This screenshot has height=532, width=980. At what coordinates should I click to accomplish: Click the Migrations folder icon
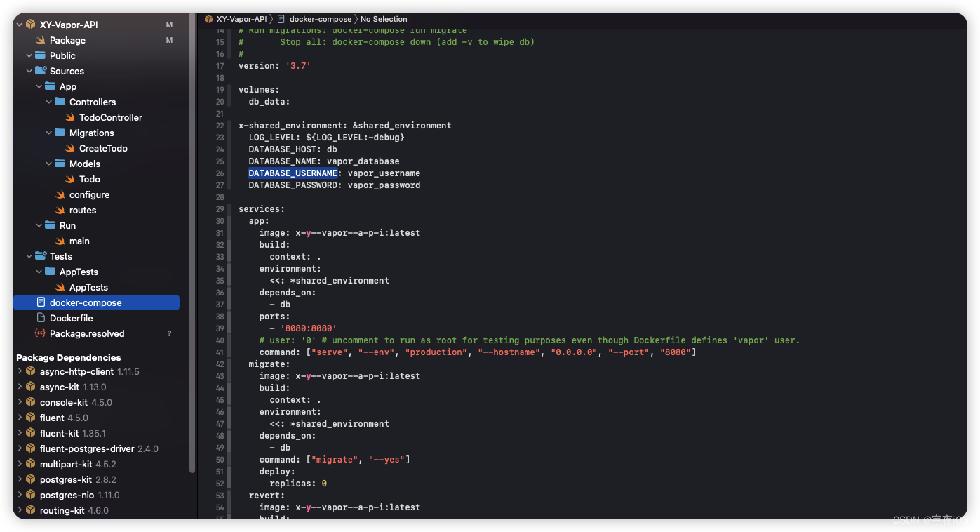coord(60,133)
